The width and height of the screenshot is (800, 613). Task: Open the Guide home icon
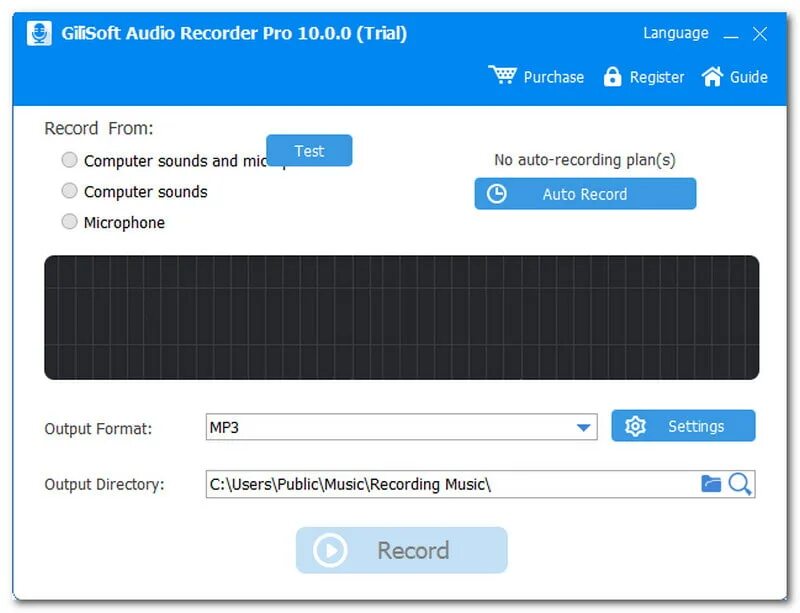coord(712,77)
